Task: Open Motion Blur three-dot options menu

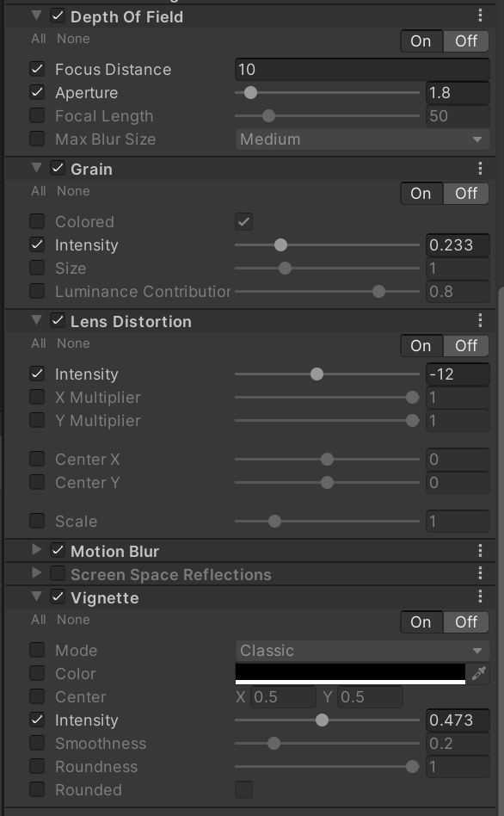Action: [x=480, y=551]
